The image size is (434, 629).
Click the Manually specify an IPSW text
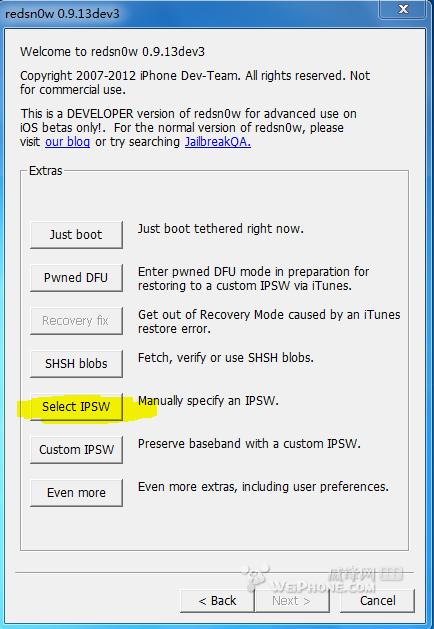point(208,401)
